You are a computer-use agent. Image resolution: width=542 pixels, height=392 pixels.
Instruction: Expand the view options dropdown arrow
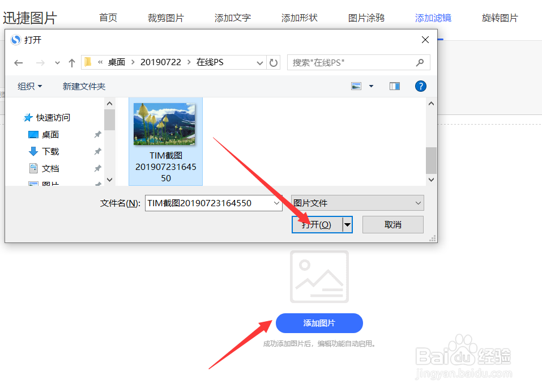(371, 86)
